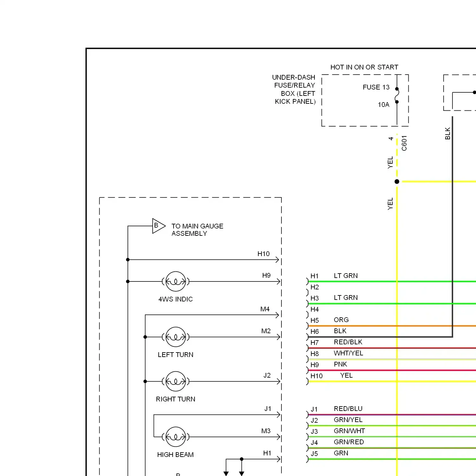Viewport: 476px width, 476px height.
Task: Click the H1 pin on LT GRN wire
Action: (314, 276)
